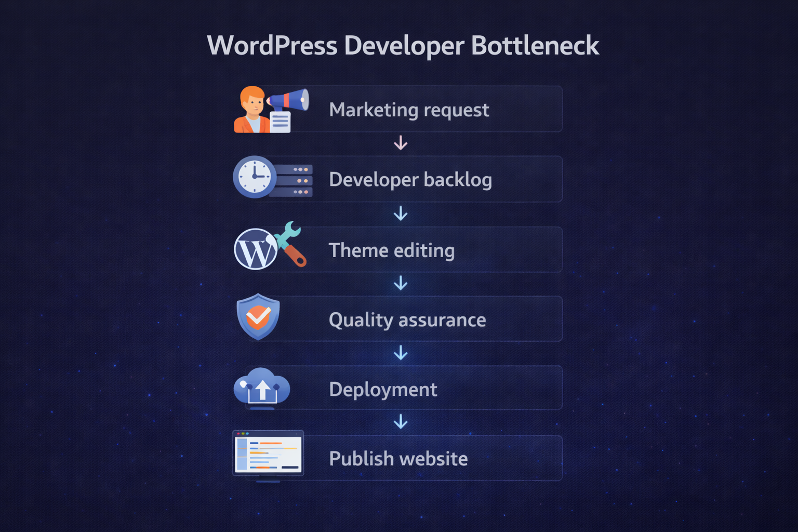
Task: Click the arrow above Theme editing
Action: click(401, 213)
